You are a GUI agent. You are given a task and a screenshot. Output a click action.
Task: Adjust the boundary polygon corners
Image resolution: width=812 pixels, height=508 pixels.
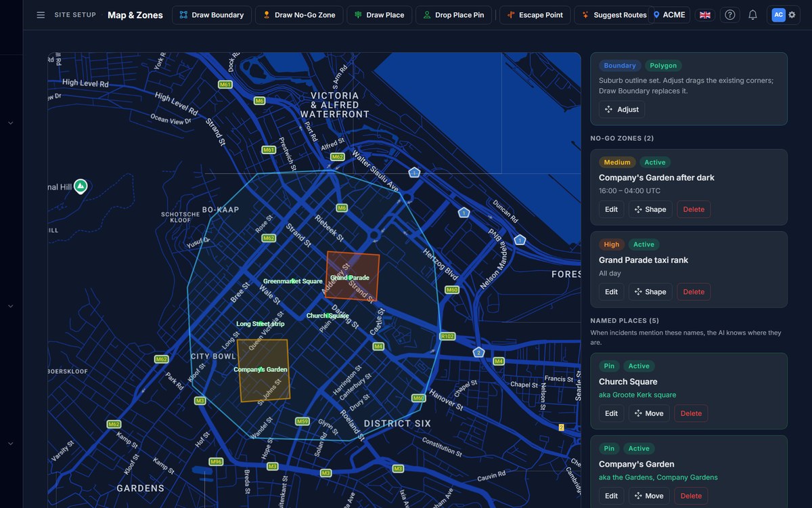coord(622,110)
